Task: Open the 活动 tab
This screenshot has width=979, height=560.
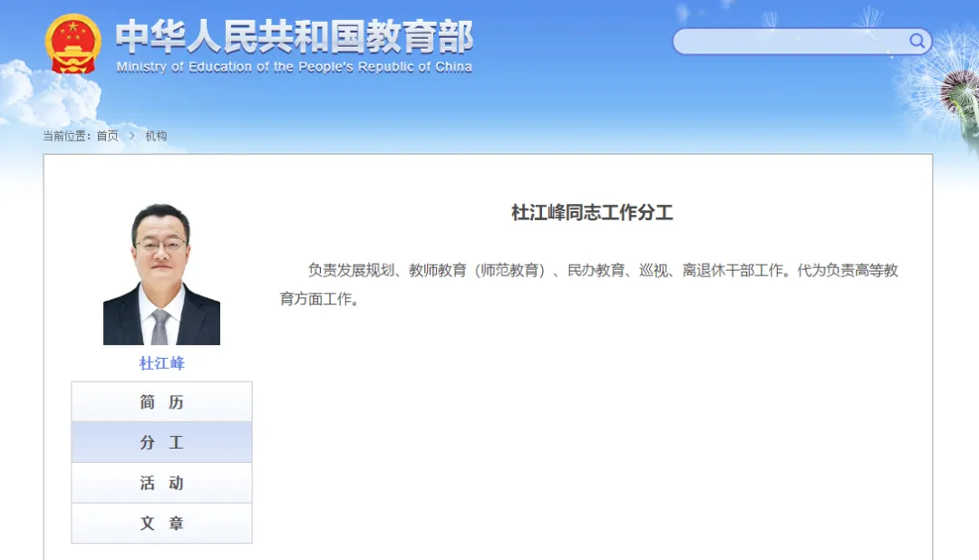Action: pyautogui.click(x=161, y=483)
